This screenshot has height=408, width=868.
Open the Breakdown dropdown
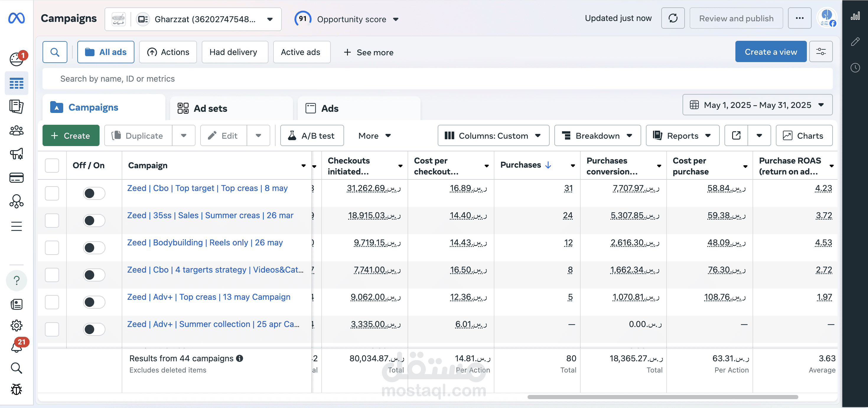pos(597,135)
